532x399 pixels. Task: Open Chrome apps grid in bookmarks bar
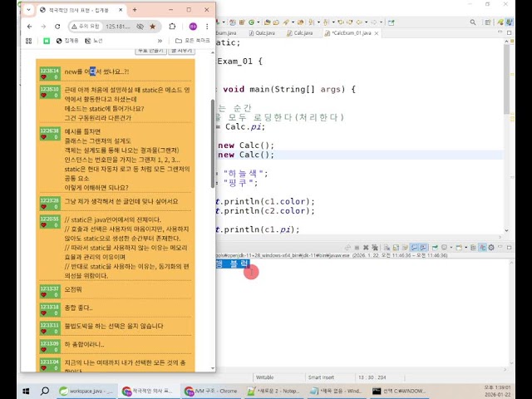pyautogui.click(x=29, y=41)
